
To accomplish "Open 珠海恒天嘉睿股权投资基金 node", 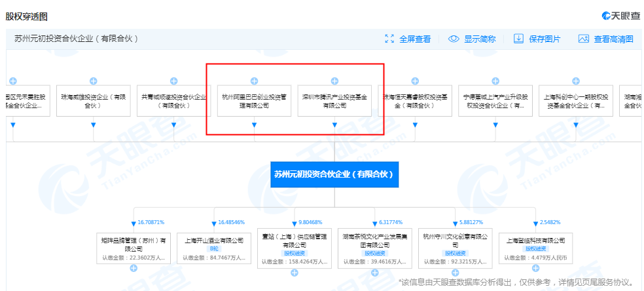I will (x=415, y=101).
